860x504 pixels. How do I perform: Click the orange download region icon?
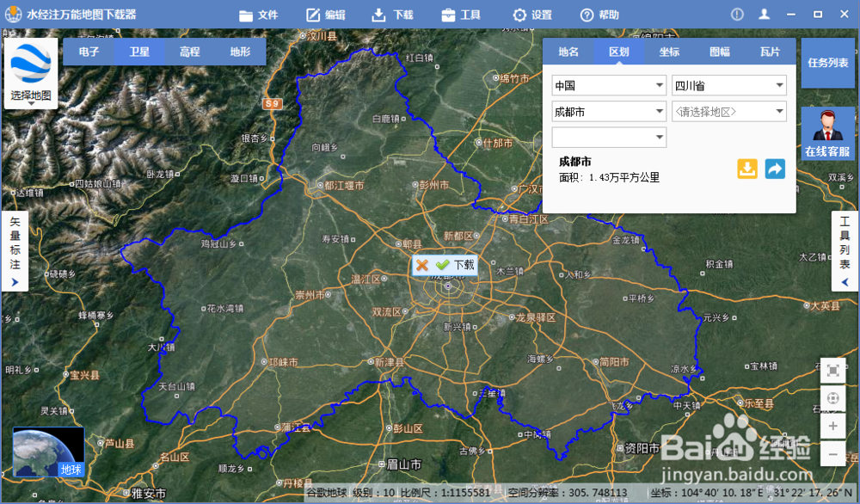747,169
